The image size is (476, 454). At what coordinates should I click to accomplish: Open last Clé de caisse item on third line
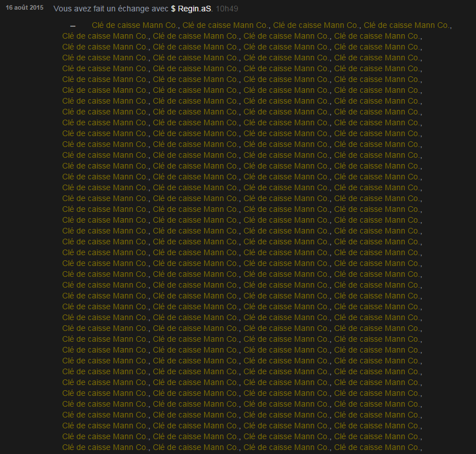pos(377,47)
